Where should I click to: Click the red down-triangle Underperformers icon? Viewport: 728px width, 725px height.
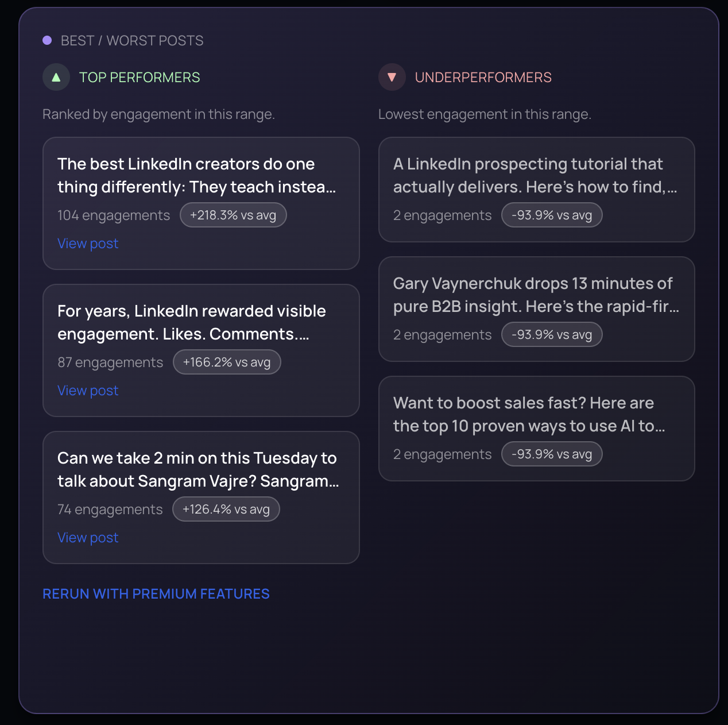click(x=392, y=78)
